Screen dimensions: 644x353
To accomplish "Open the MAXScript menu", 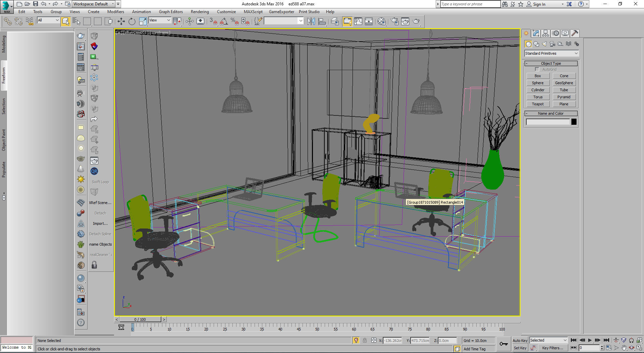I will point(253,12).
